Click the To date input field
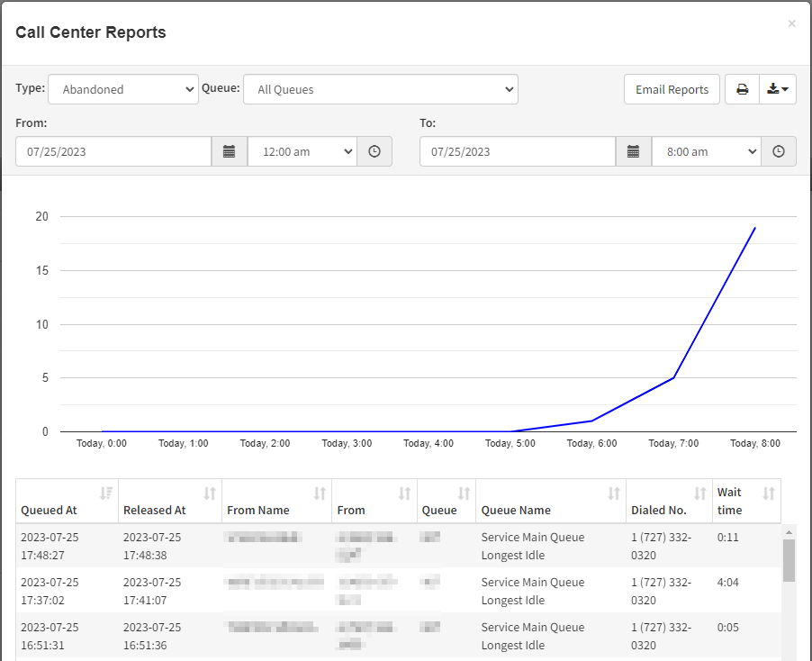The width and height of the screenshot is (812, 661). [x=518, y=151]
